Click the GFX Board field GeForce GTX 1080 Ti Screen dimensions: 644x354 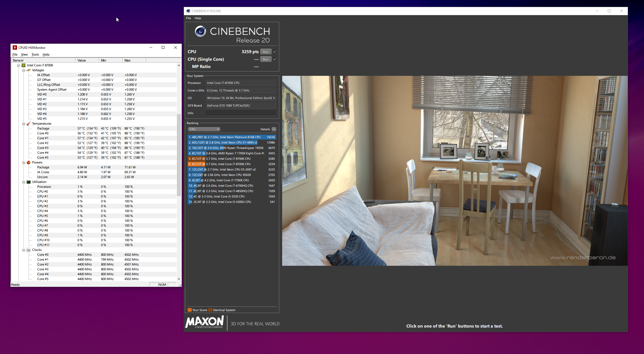(x=241, y=105)
